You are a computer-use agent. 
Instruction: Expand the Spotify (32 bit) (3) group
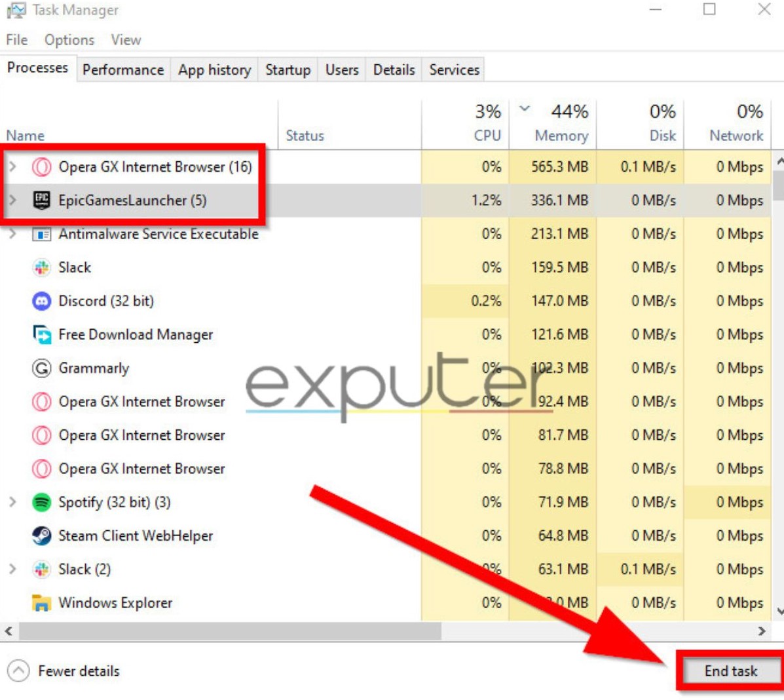13,502
